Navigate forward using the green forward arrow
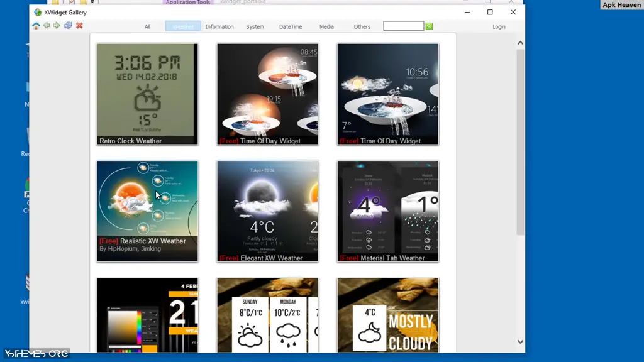Viewport: 644px width, 362px height. click(x=57, y=26)
